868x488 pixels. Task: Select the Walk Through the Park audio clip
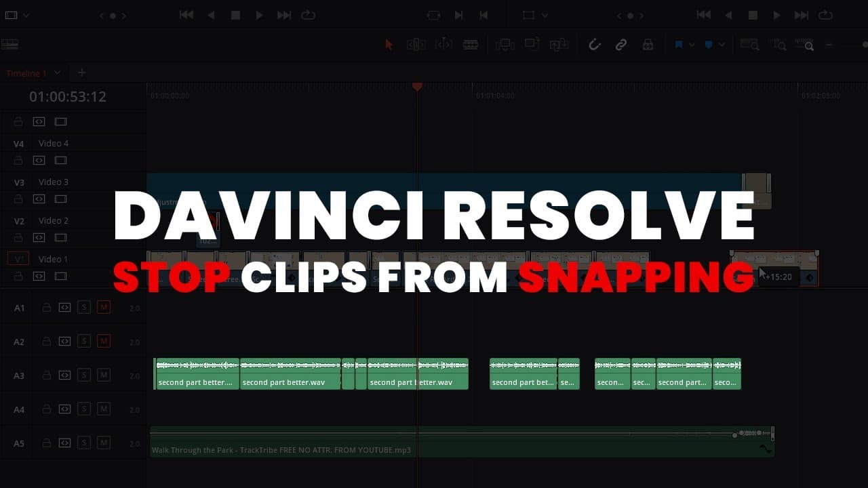click(462, 442)
